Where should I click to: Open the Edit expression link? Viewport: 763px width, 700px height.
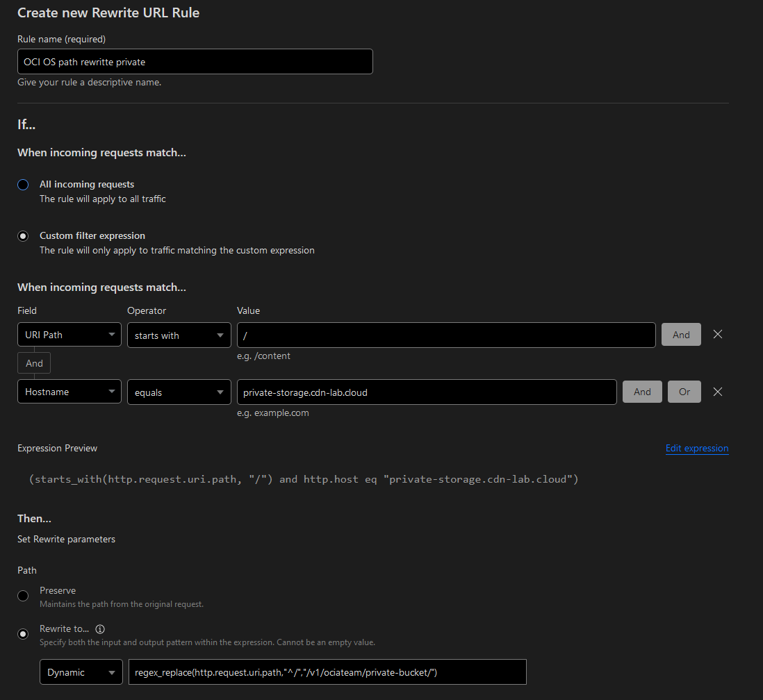click(x=696, y=449)
